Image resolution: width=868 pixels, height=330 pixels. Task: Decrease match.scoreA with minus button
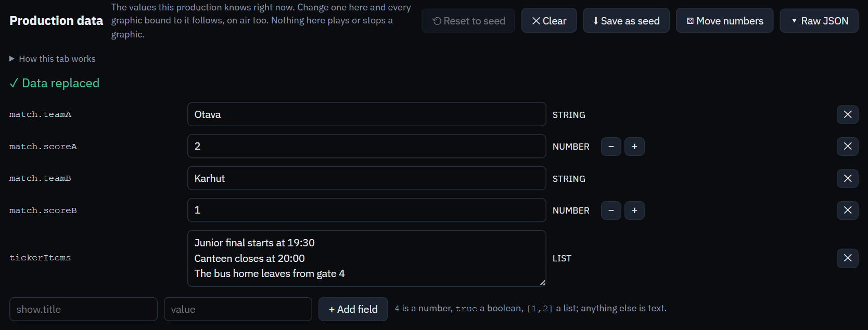pyautogui.click(x=611, y=147)
